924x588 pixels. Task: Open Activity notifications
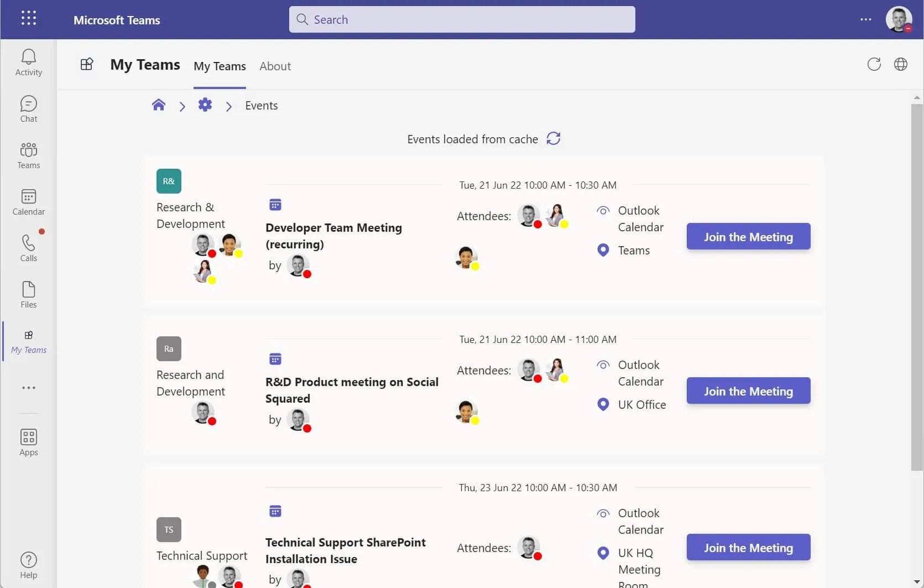(29, 63)
